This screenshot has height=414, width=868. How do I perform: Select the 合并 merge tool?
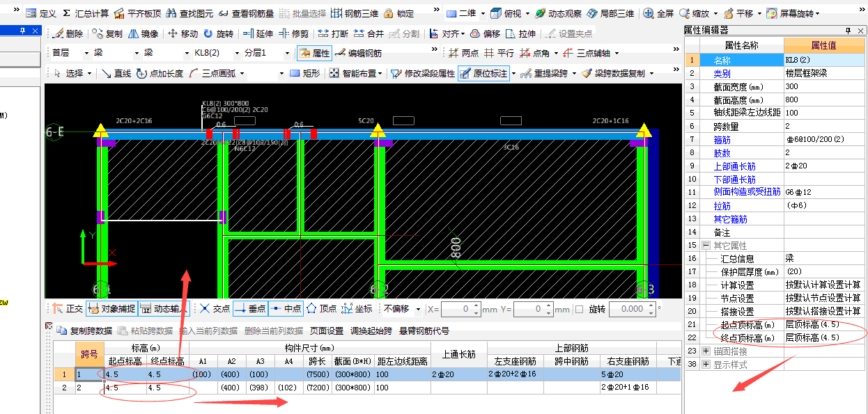point(369,33)
